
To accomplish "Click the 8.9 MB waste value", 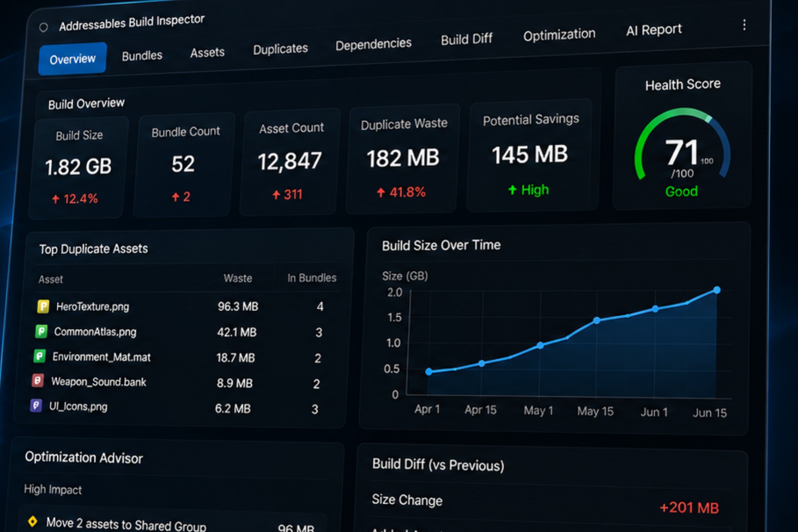I will pyautogui.click(x=234, y=383).
